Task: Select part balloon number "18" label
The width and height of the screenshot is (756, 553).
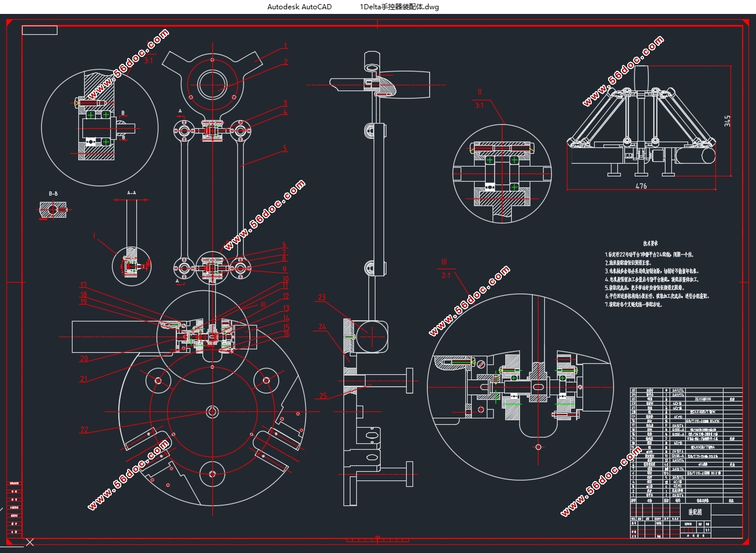Action: 84,295
